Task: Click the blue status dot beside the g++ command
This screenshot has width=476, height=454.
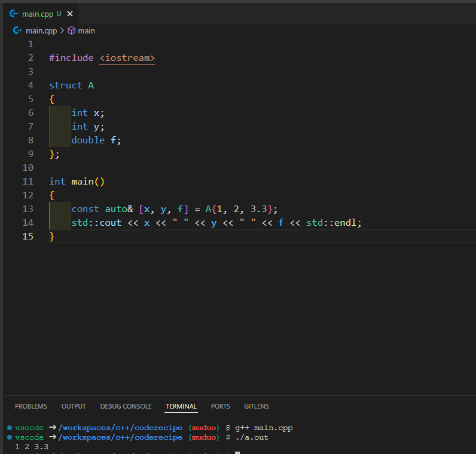Action: [x=10, y=428]
